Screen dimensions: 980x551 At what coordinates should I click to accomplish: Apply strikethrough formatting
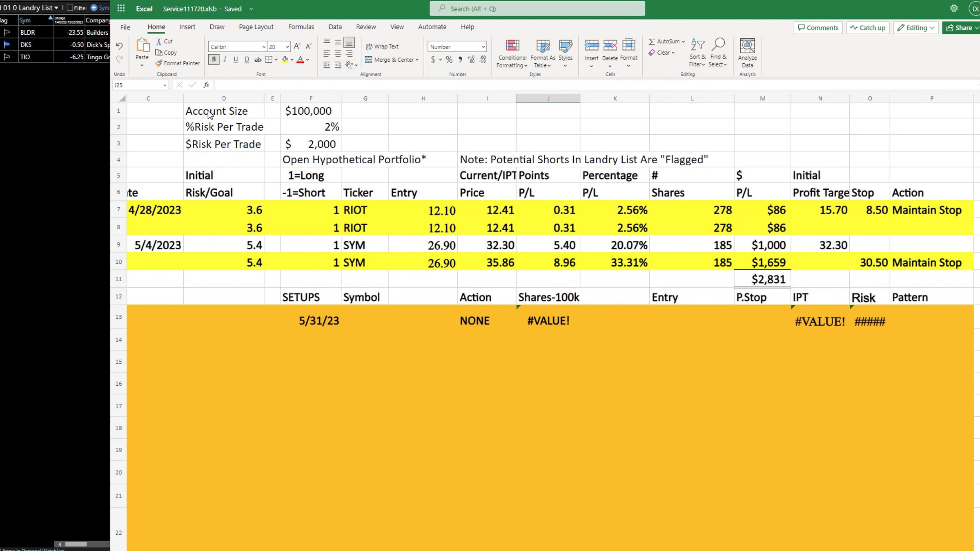coord(258,60)
